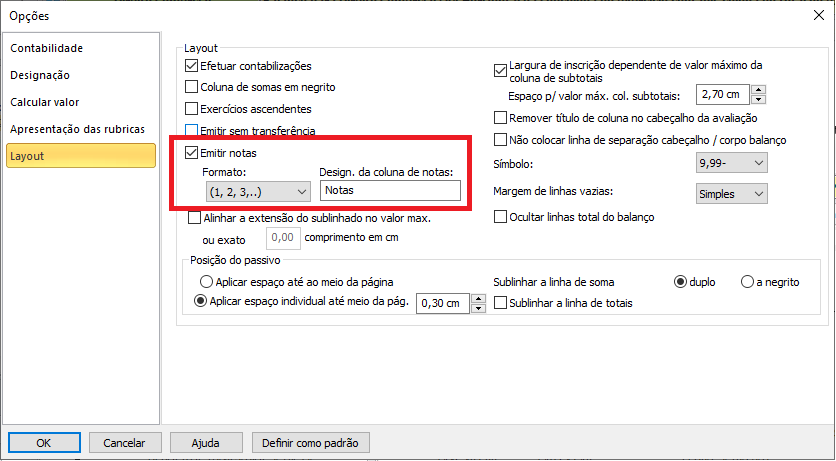Viewport: 836px width, 461px height.
Task: Increase subtotals space value with up arrow
Action: tap(759, 90)
